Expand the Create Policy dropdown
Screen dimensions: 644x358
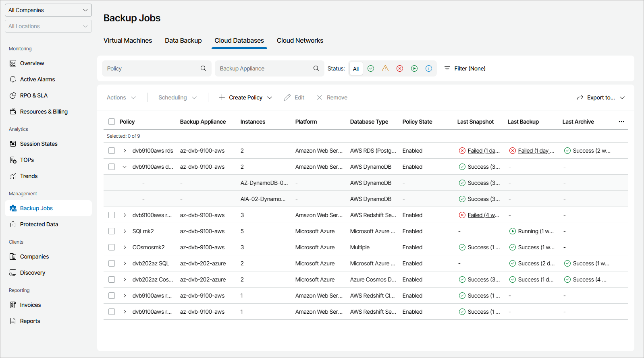pyautogui.click(x=270, y=97)
